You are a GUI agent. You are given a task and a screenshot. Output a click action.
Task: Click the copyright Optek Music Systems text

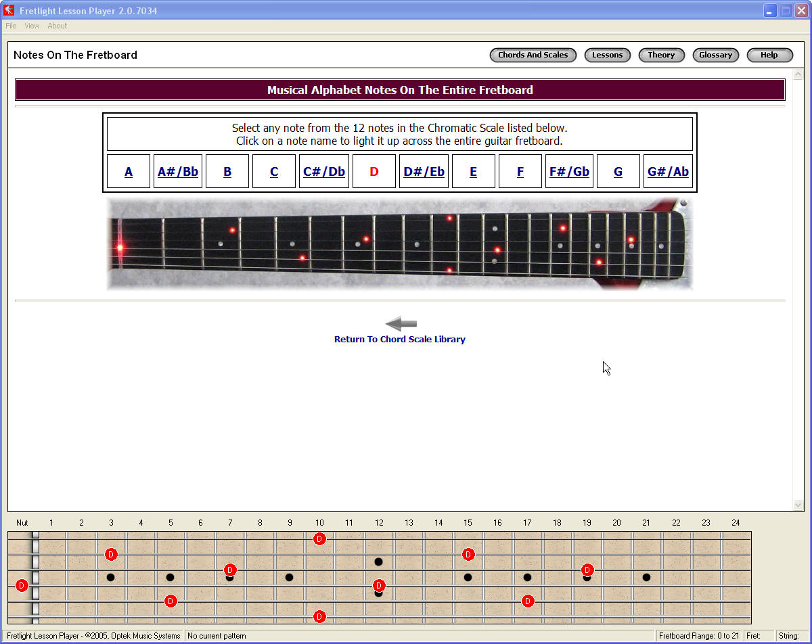tap(93, 636)
